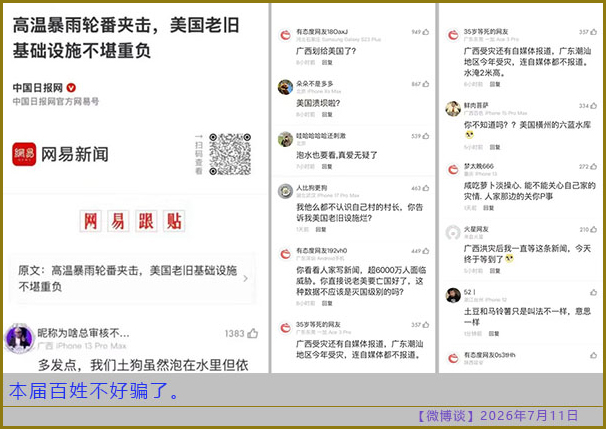
Task: Open 朵朵不是多多 user avatar
Action: (285, 87)
